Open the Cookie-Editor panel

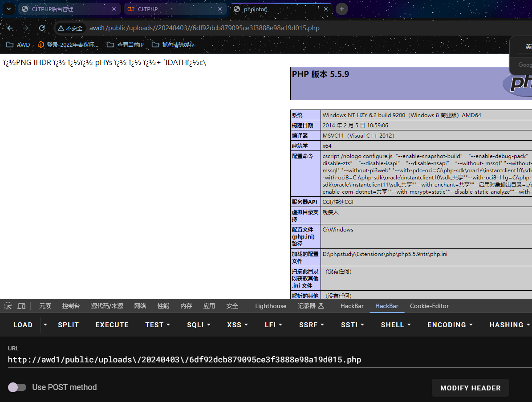[x=429, y=306]
